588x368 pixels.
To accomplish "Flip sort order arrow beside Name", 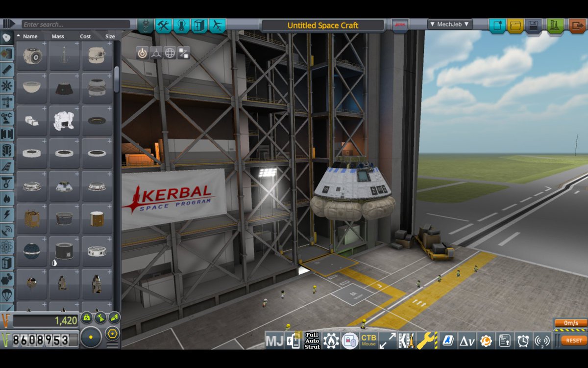I will pos(18,36).
